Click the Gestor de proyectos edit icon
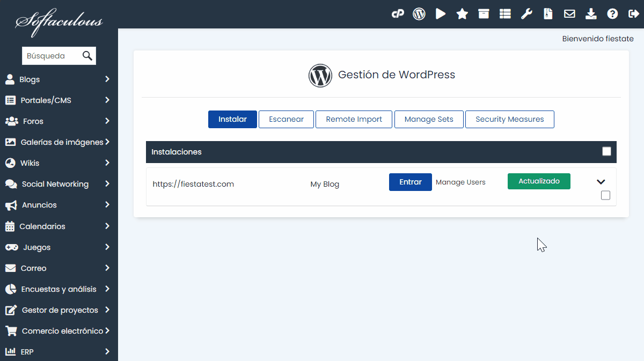This screenshot has width=644, height=361. tap(11, 310)
